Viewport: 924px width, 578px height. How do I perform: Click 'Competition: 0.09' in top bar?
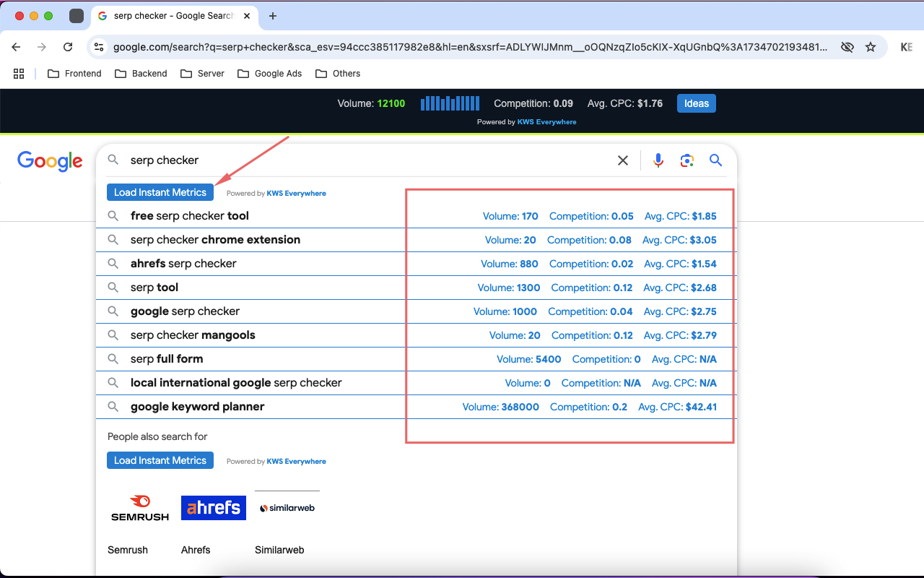click(533, 103)
